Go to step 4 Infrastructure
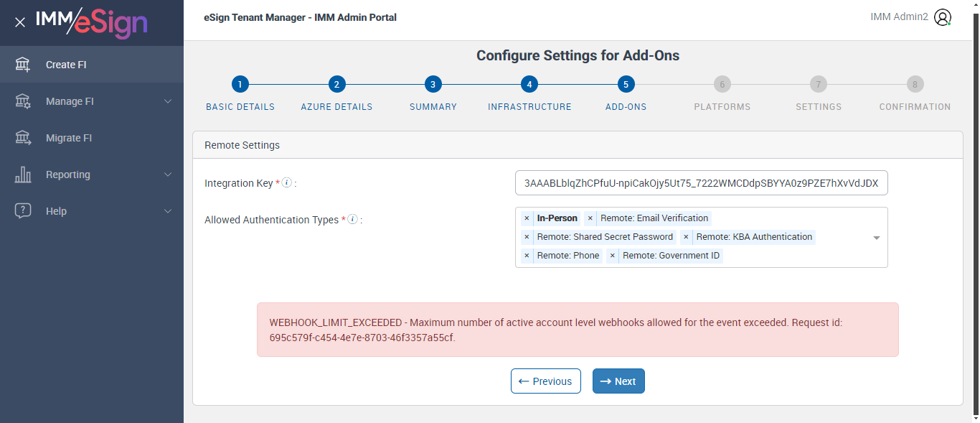 click(x=529, y=85)
